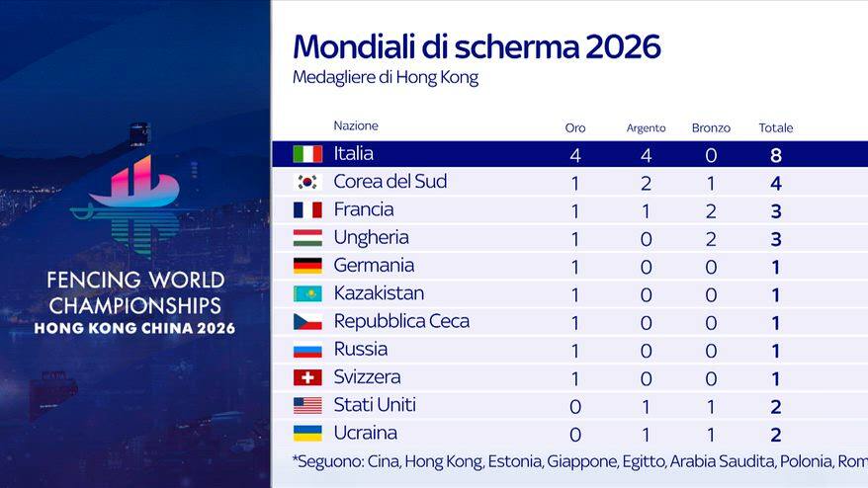The width and height of the screenshot is (868, 488).
Task: Click the South Korea flag icon
Action: pyautogui.click(x=307, y=182)
